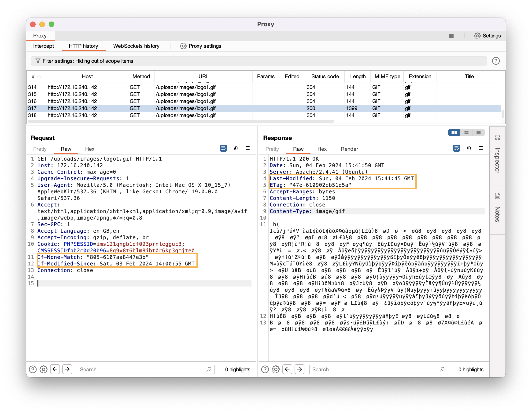This screenshot has height=412, width=532.
Task: Toggle Request word wrap icon
Action: point(223,148)
